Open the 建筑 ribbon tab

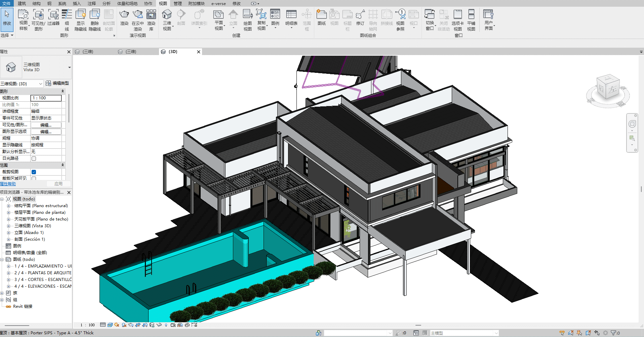pos(22,4)
